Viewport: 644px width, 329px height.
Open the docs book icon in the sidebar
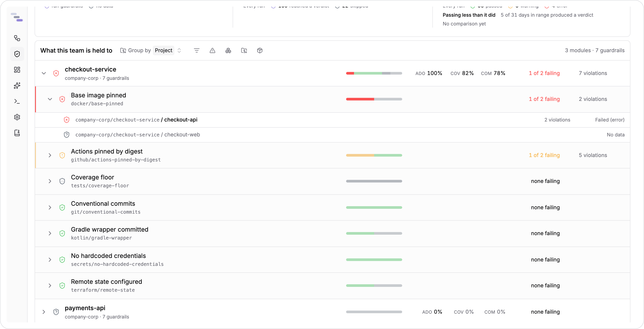pyautogui.click(x=17, y=133)
